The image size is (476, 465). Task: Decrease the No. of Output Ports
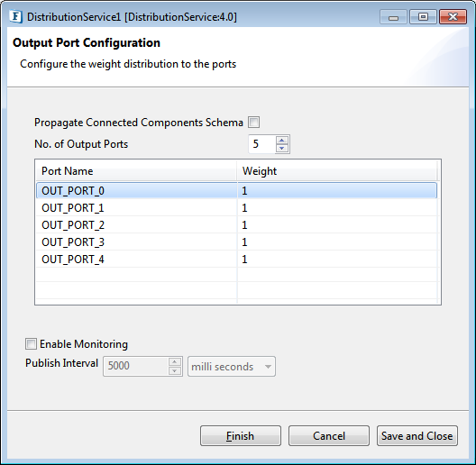[282, 148]
